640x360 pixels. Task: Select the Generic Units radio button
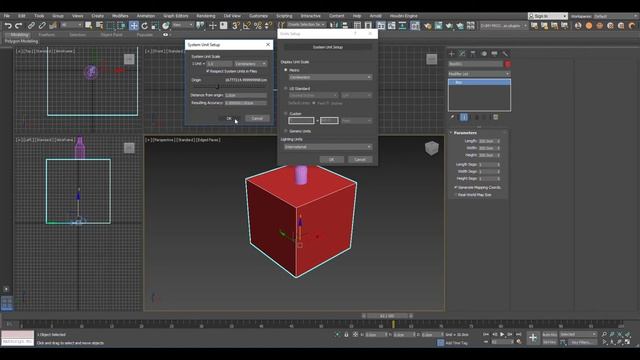(x=286, y=131)
